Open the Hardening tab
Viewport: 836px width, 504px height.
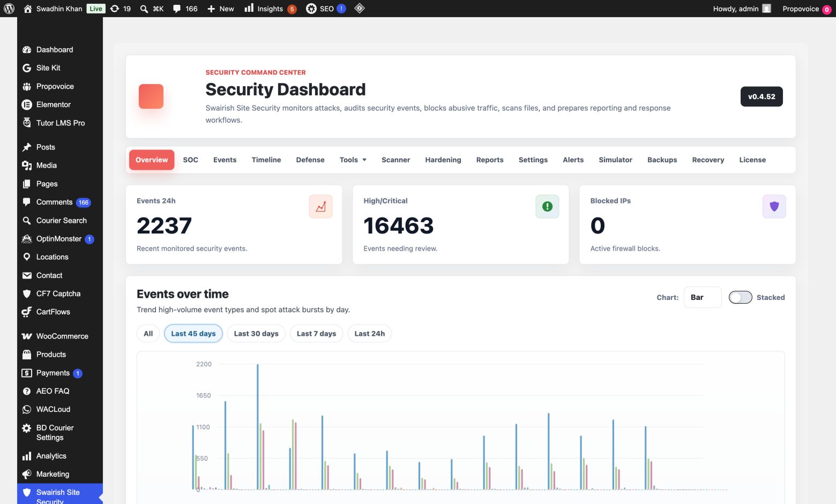(443, 160)
